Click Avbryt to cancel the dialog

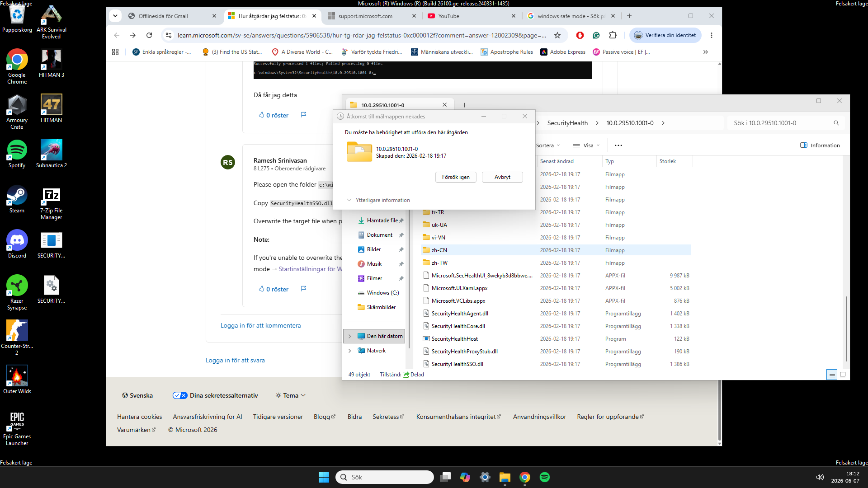[x=502, y=177]
